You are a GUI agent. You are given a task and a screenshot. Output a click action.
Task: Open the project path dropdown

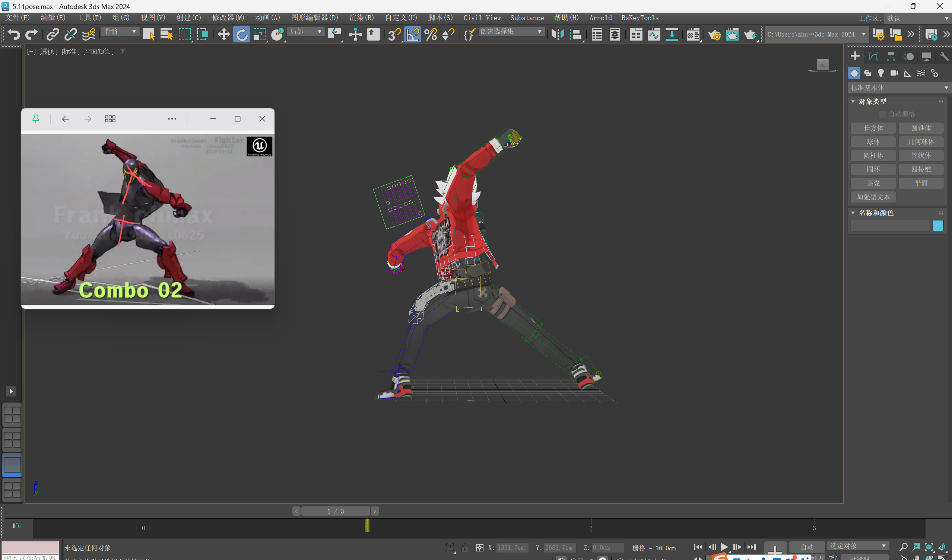[816, 34]
